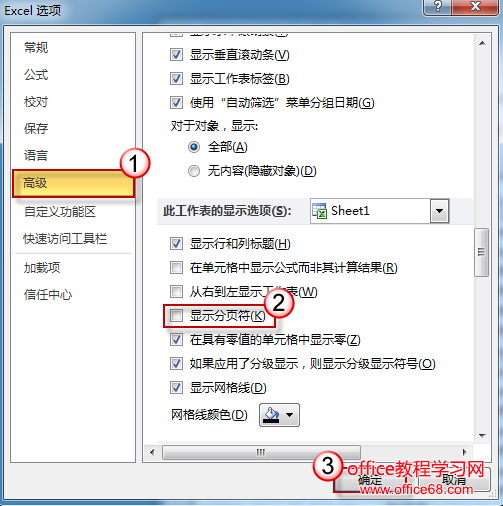Click the vertical scrollbar down arrow

click(482, 435)
